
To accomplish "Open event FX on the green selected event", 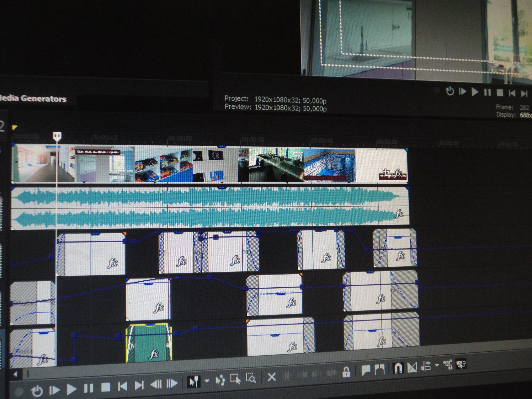I will point(154,354).
